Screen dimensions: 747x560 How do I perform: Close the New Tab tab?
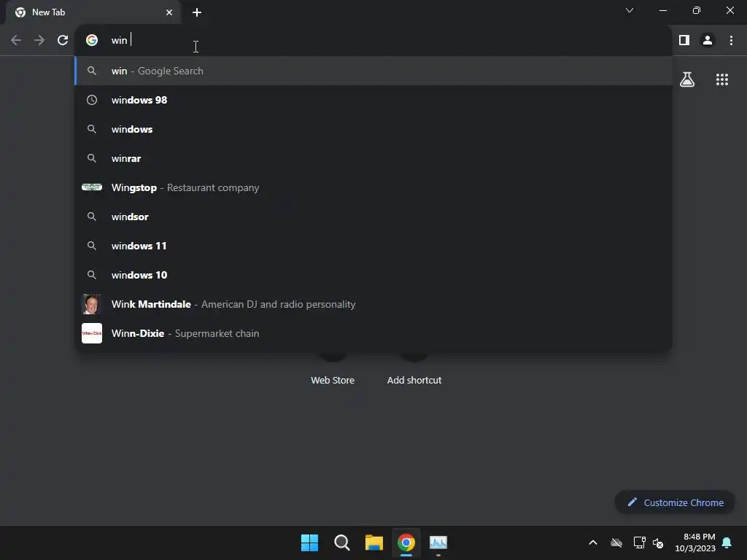(x=169, y=12)
